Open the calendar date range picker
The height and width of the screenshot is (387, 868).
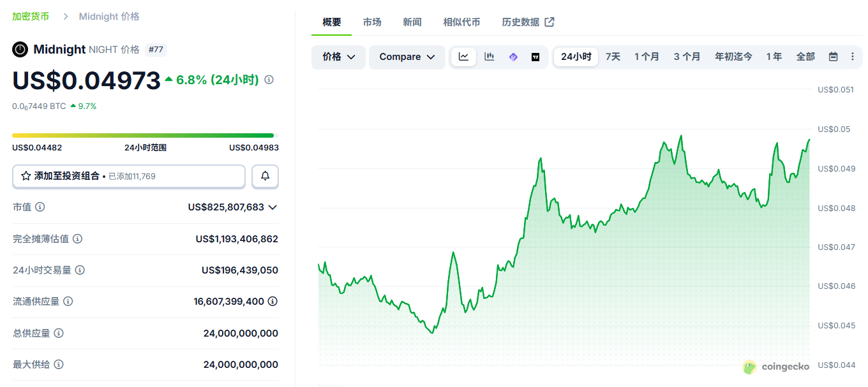point(833,57)
